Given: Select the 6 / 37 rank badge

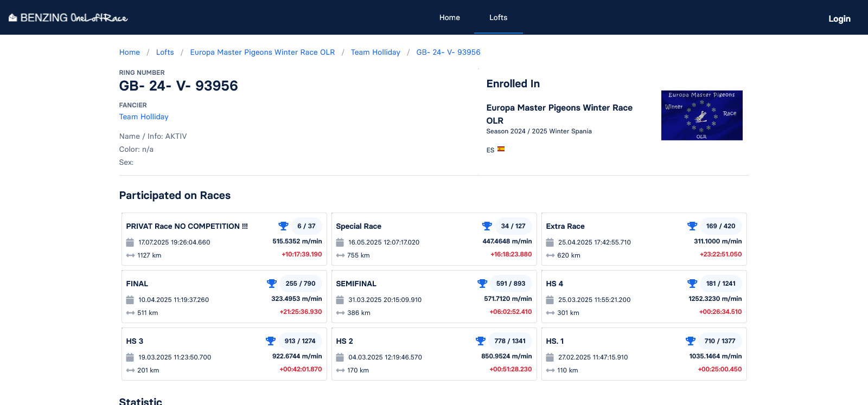Looking at the screenshot, I should tap(306, 226).
